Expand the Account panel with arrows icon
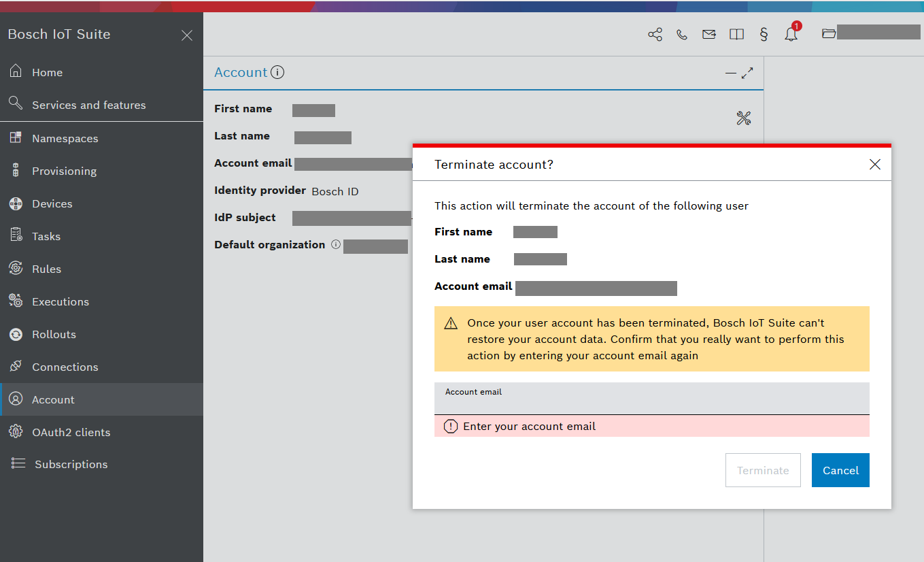The width and height of the screenshot is (924, 562). click(747, 73)
